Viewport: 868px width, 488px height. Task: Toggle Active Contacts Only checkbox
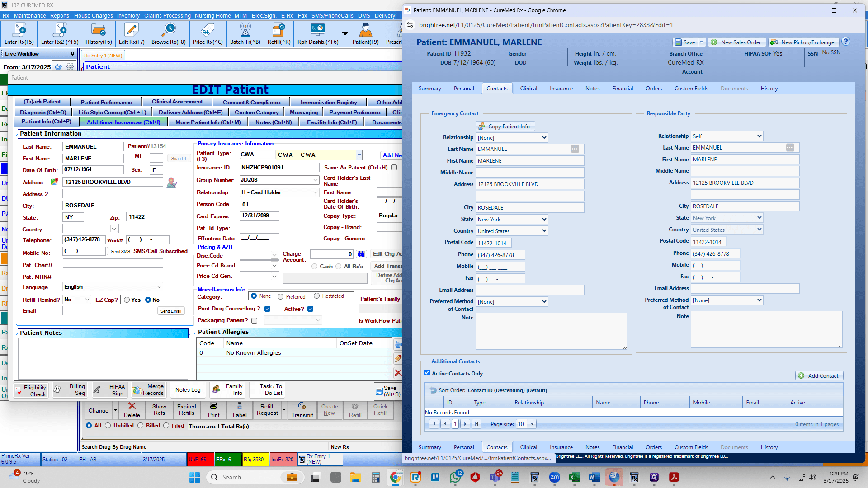[427, 373]
